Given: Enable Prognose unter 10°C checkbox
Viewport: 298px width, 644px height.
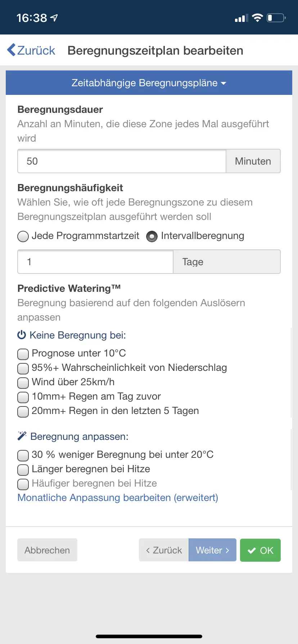Looking at the screenshot, I should click(23, 354).
